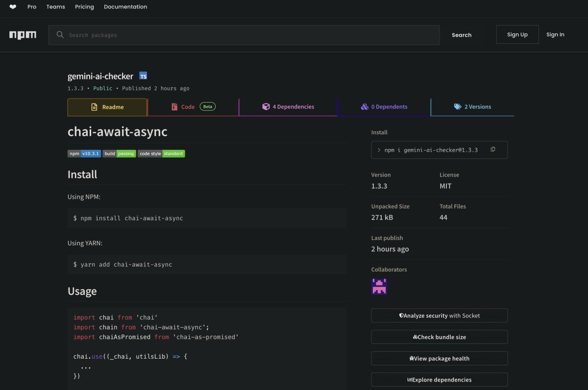Click View package health button

(440, 358)
